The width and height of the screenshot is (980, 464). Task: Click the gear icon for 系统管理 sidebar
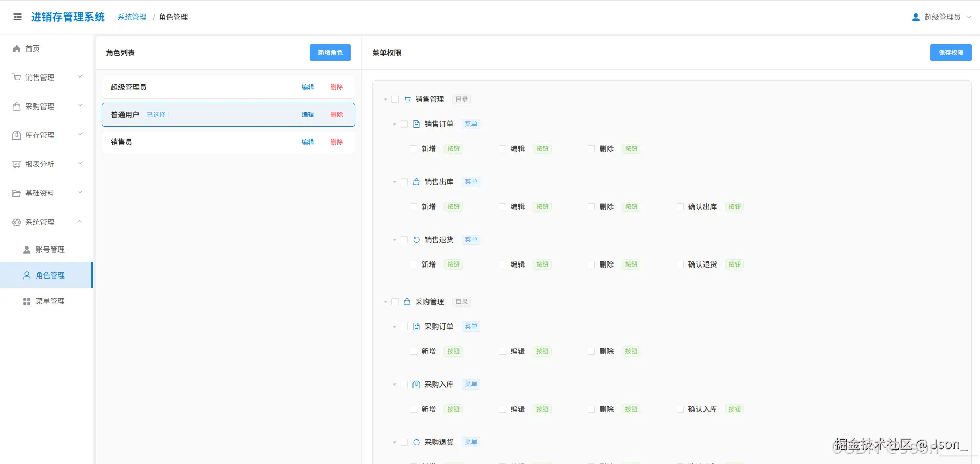tap(17, 222)
